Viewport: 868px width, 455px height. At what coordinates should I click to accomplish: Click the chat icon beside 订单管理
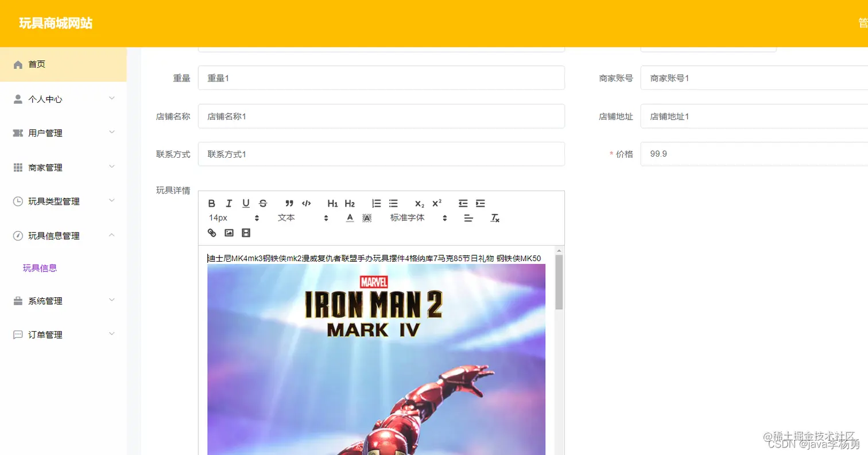pos(18,335)
